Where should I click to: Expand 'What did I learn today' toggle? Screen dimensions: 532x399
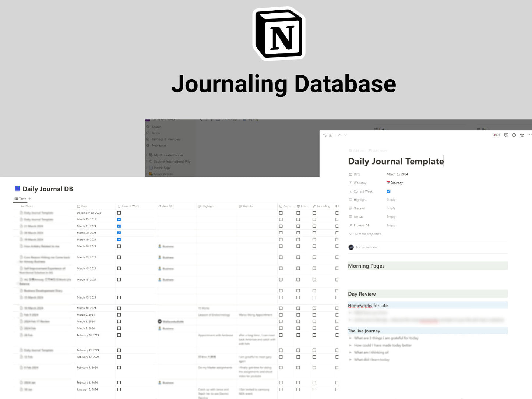click(x=350, y=360)
